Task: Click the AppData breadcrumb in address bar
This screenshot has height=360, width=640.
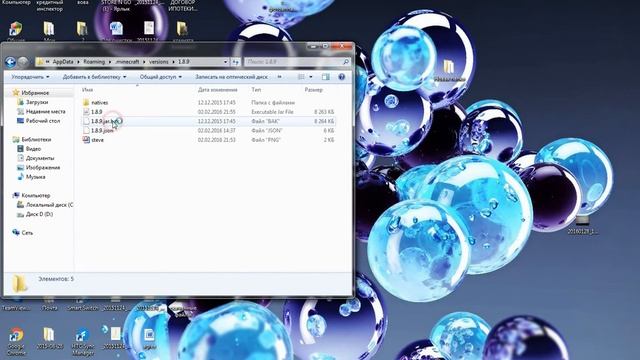Action: [x=63, y=62]
